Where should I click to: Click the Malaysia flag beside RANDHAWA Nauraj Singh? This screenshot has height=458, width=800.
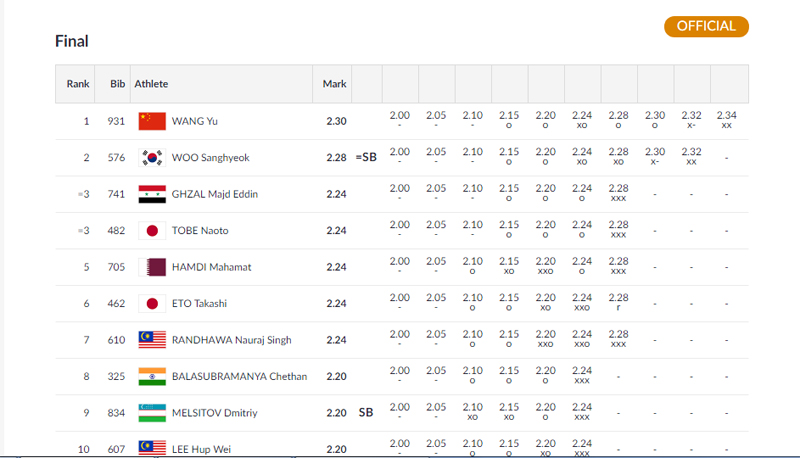click(x=152, y=340)
